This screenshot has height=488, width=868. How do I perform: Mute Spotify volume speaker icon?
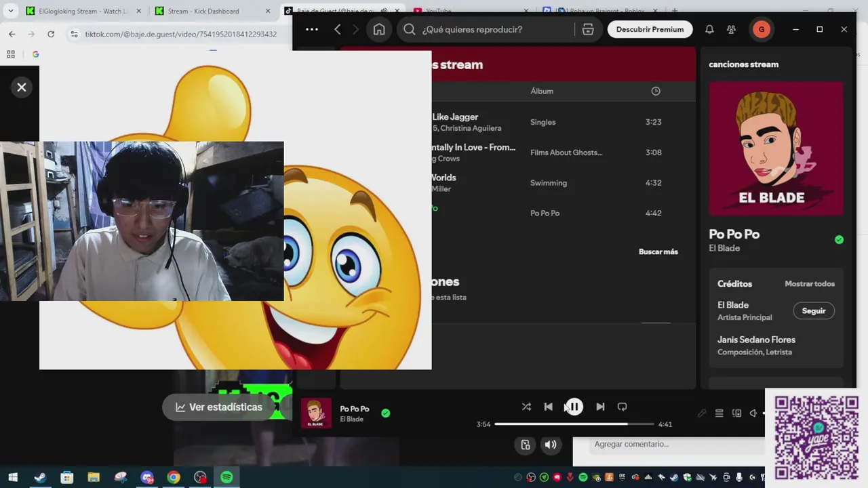tap(753, 413)
